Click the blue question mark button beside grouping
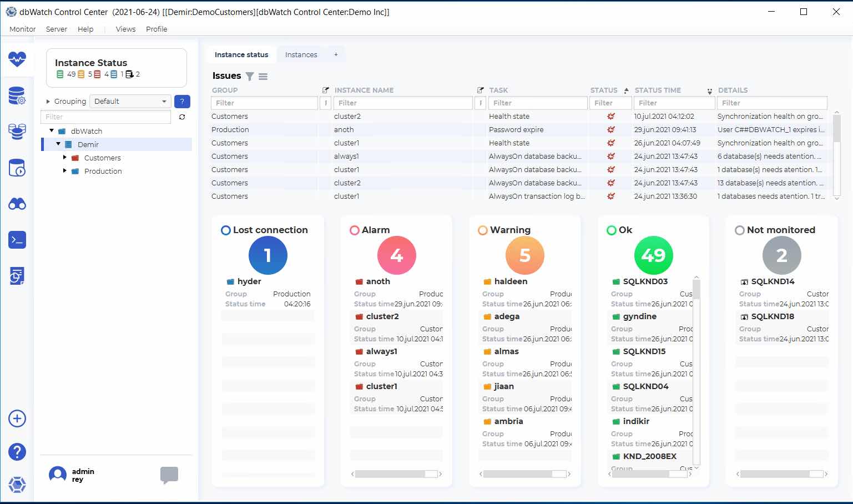 tap(182, 102)
